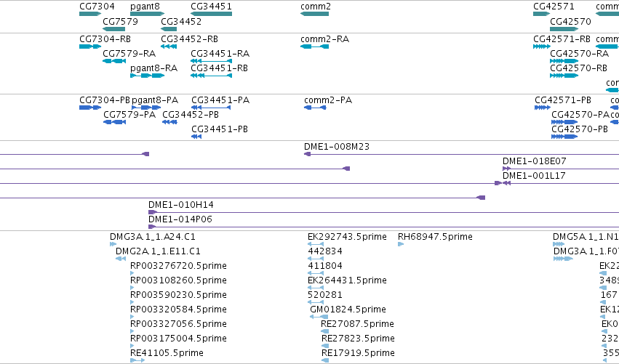This screenshot has width=619, height=364.
Task: Click transcript CG34451-RB label
Action: click(x=219, y=68)
